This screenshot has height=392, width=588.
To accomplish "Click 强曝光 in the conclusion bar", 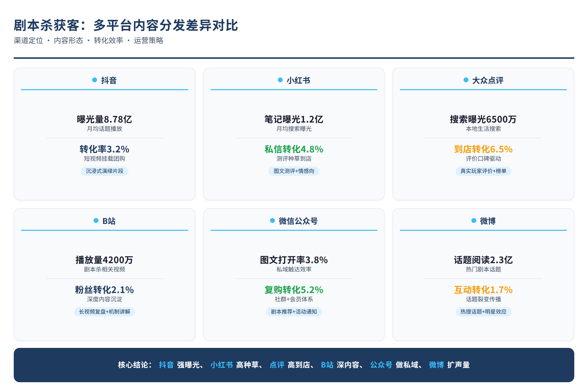I will pyautogui.click(x=188, y=365).
